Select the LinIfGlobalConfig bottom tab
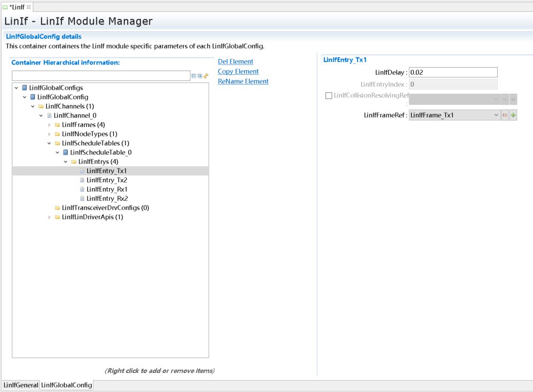533x392 pixels. click(x=67, y=385)
